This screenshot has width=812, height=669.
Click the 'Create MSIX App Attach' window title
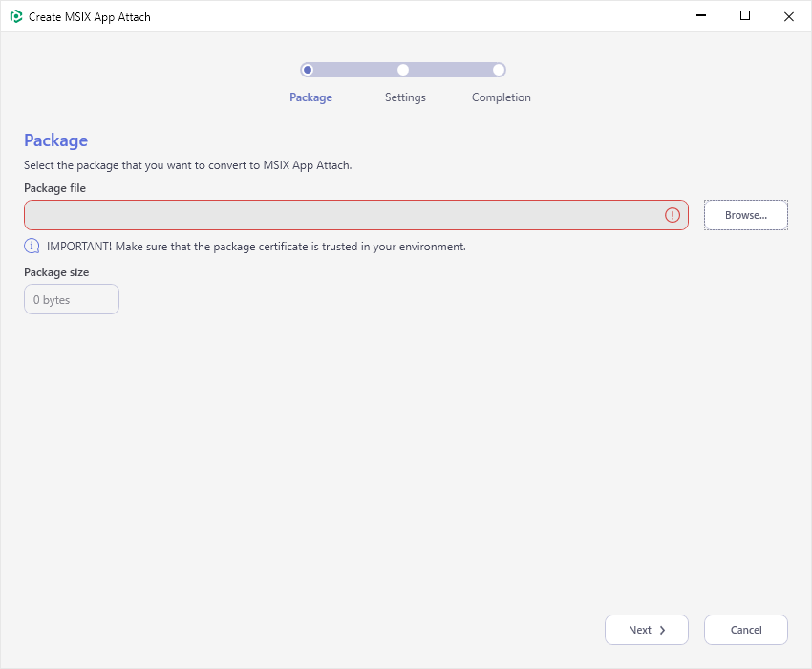90,16
